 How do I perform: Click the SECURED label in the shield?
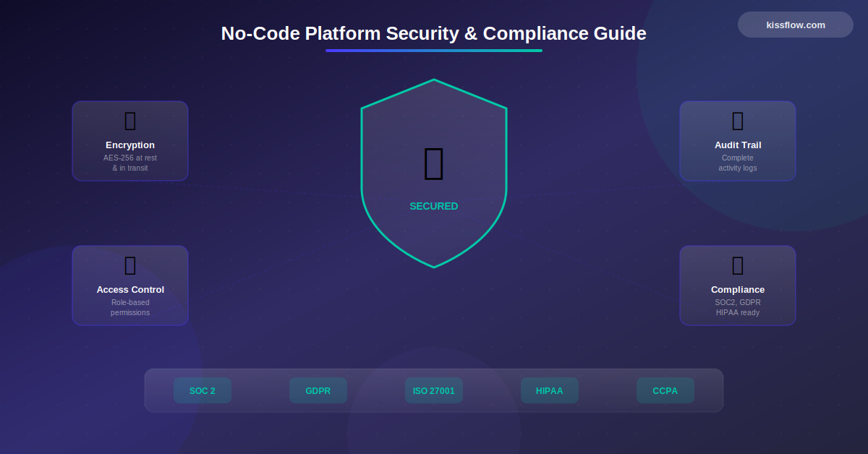434,206
